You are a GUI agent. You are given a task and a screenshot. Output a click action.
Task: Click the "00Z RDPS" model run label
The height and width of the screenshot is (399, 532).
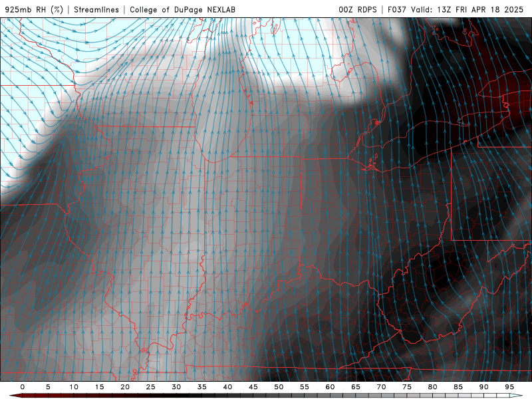pos(358,10)
